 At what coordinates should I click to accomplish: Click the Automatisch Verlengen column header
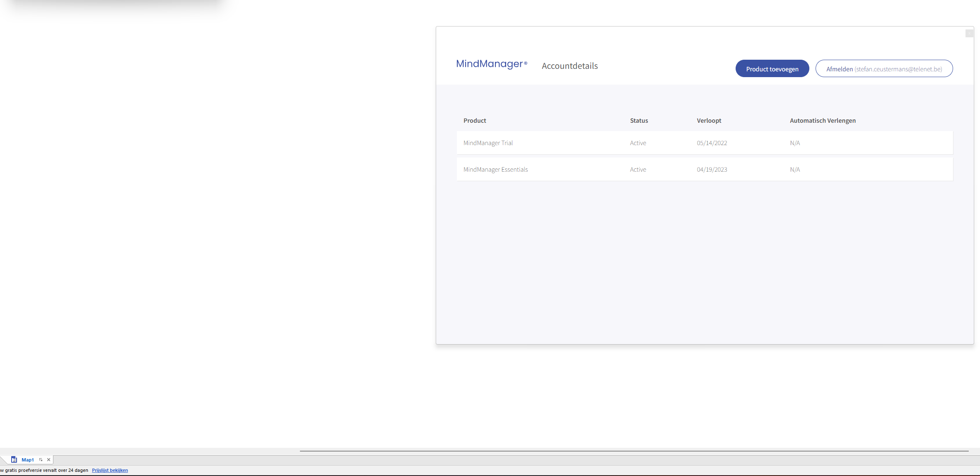pyautogui.click(x=823, y=121)
